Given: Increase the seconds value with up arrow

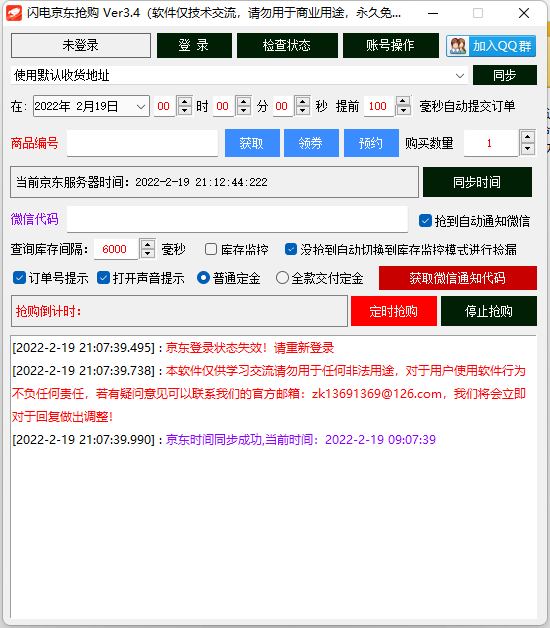Looking at the screenshot, I should 303,102.
